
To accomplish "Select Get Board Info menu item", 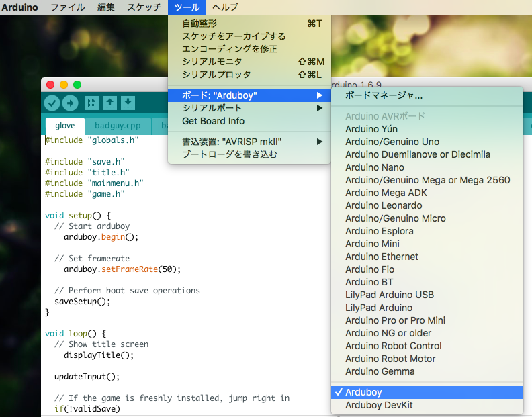I will (x=249, y=121).
